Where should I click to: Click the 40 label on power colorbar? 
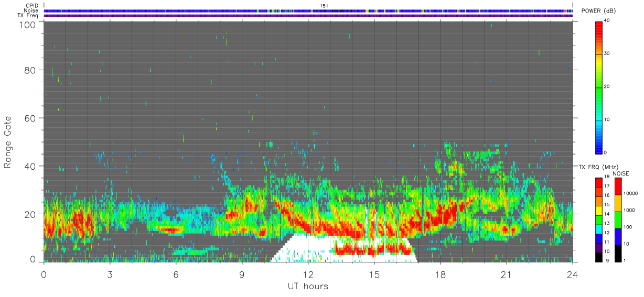click(x=607, y=20)
